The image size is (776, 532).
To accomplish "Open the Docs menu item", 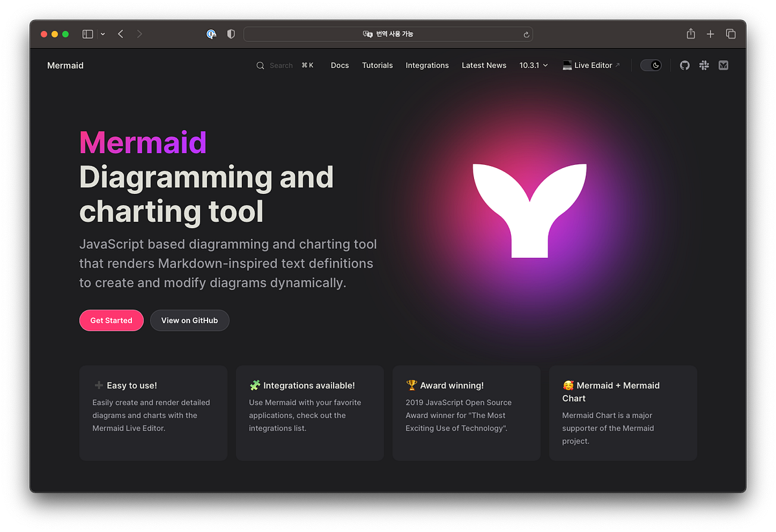I will pos(339,65).
